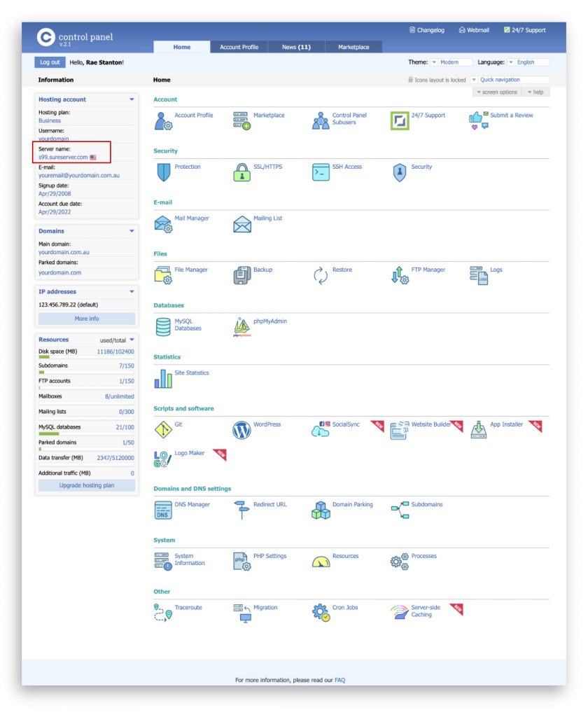
Task: Open the Cron Jobs gear icon
Action: point(321,613)
